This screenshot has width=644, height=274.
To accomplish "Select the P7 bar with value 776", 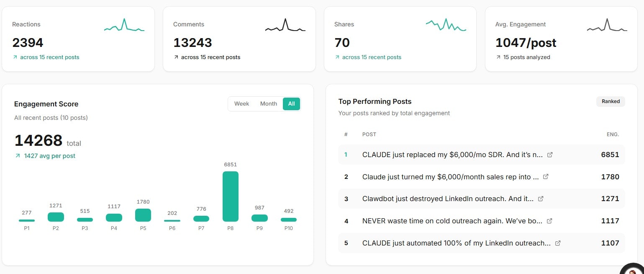I will tap(201, 219).
